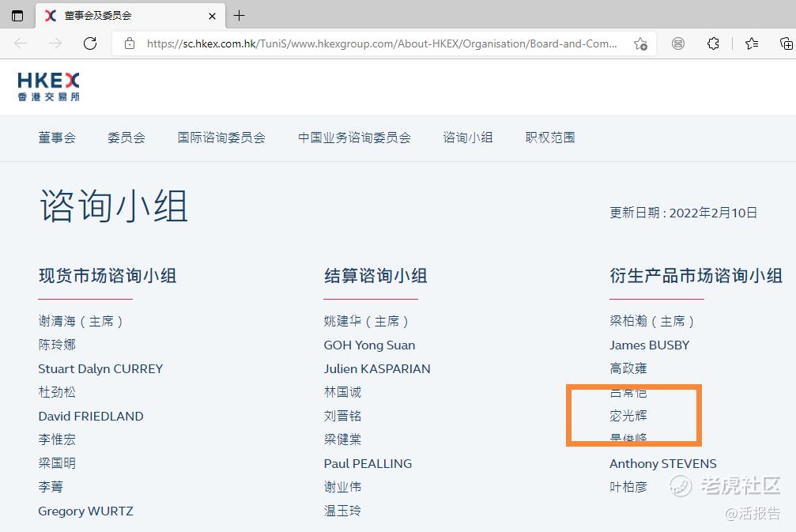The height and width of the screenshot is (532, 796).
Task: Open Stuart Dalyn CURREY member link
Action: [x=100, y=368]
